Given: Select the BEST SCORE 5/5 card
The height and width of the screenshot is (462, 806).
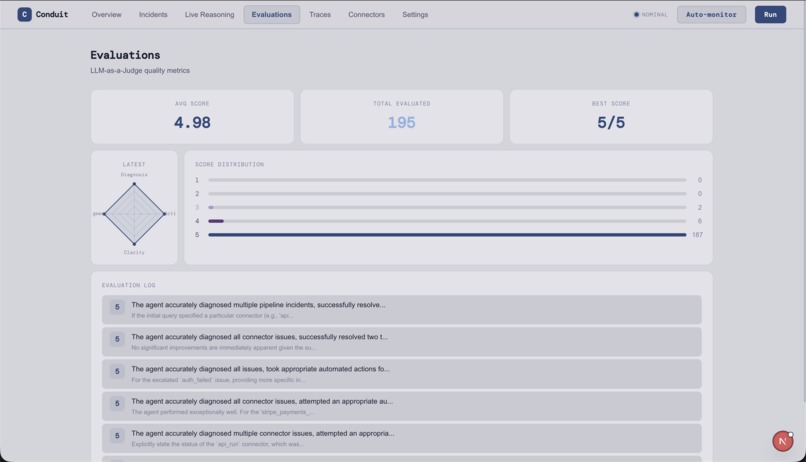Looking at the screenshot, I should (611, 117).
